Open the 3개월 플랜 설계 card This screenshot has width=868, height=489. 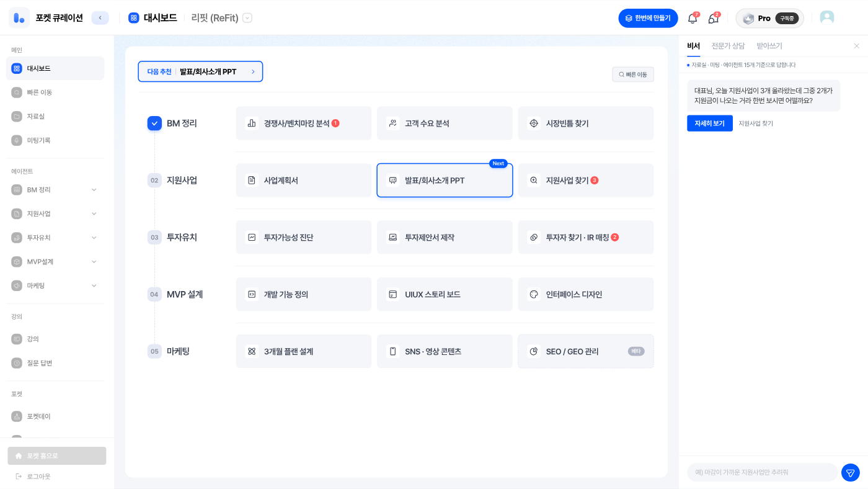[x=304, y=351]
